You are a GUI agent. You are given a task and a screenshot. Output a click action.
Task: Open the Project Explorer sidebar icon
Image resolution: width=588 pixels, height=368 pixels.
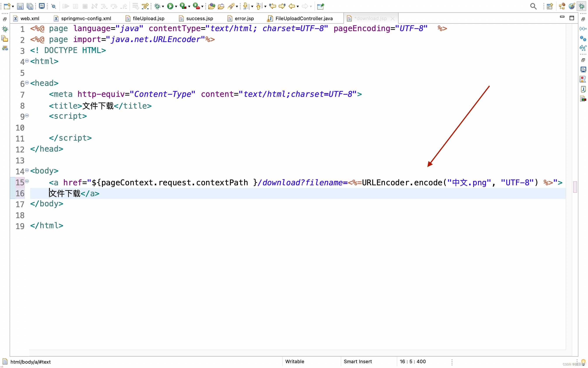pos(5,39)
